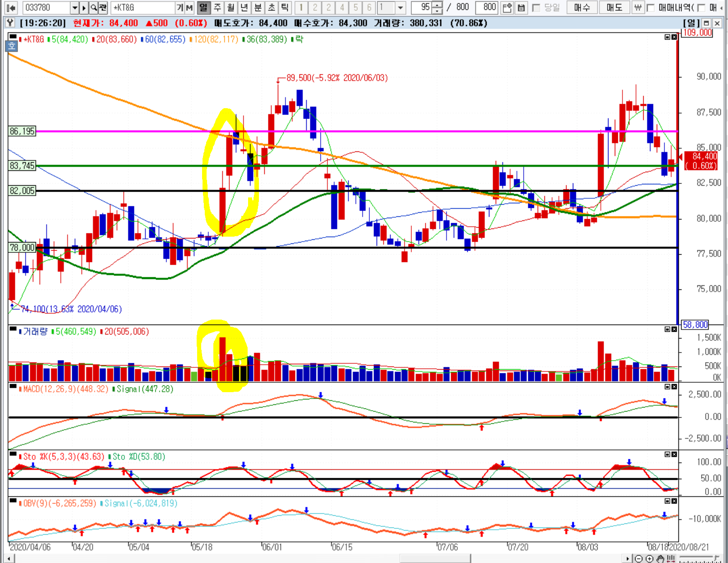
Task: Select preset interval button 6
Action: coord(369,8)
